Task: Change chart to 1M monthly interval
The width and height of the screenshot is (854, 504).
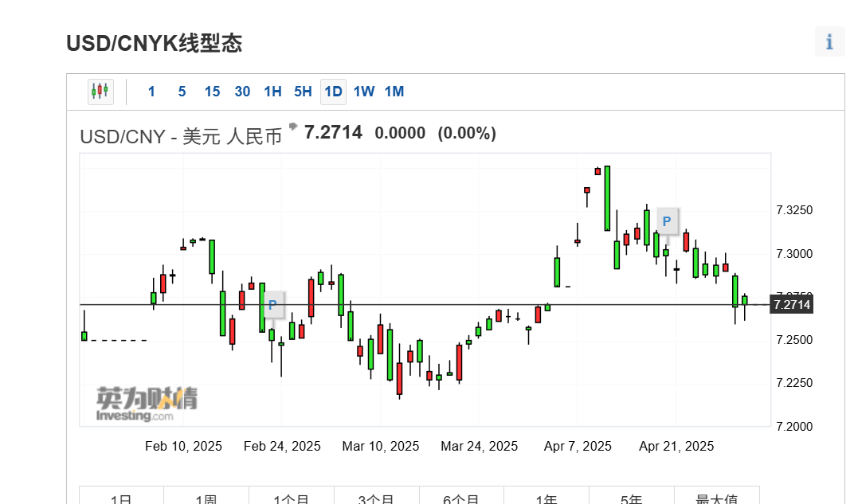Action: pos(394,92)
